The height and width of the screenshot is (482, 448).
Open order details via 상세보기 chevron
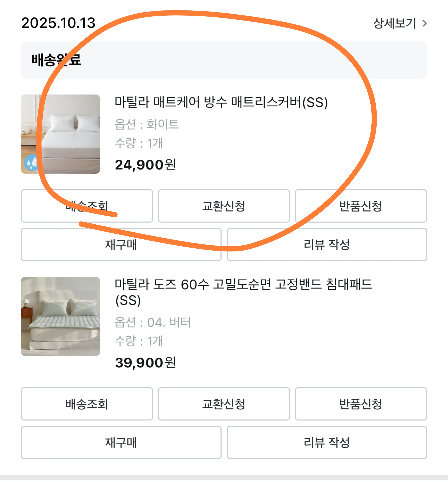424,24
